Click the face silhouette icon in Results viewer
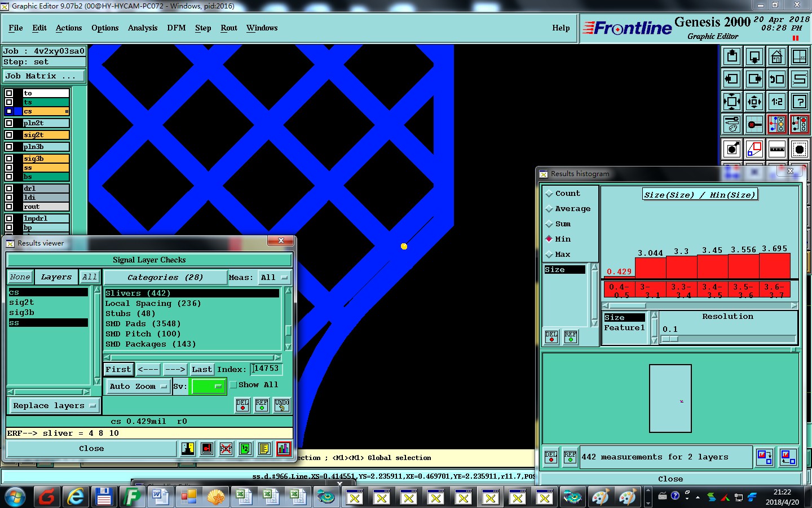 (x=188, y=449)
